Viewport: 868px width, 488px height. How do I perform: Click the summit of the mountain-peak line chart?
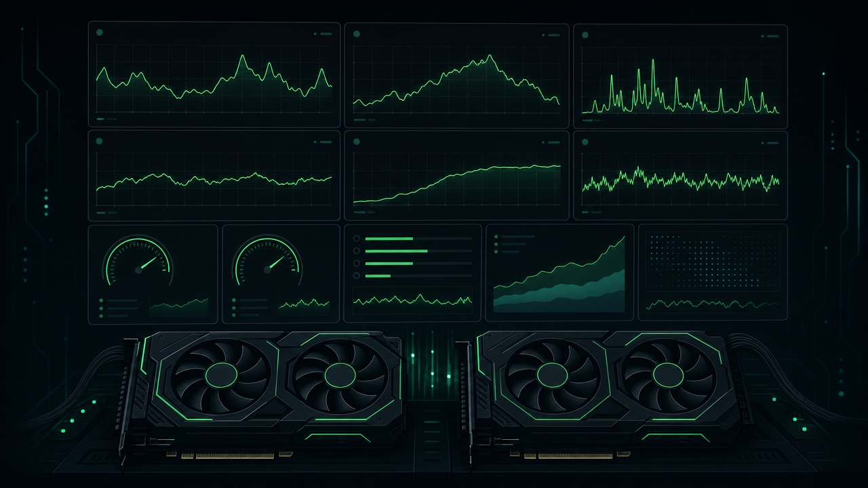(489, 56)
